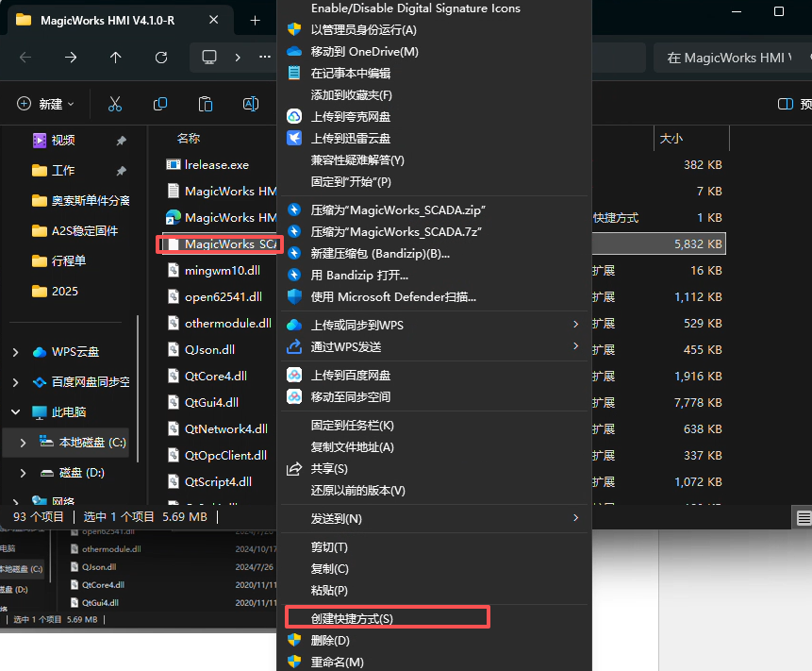
Task: Toggle the preview pane icon
Action: tap(785, 104)
